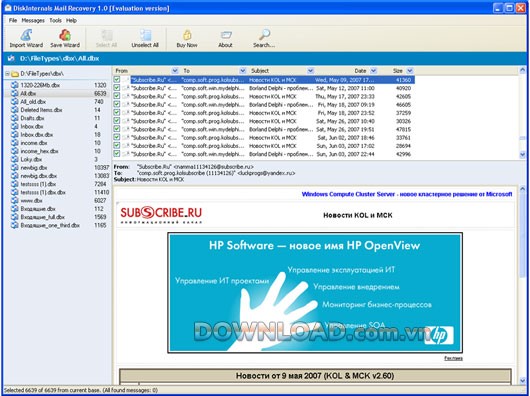Select testssss (1).dbx in the tree
Screen dimensions: 530x396
click(38, 184)
